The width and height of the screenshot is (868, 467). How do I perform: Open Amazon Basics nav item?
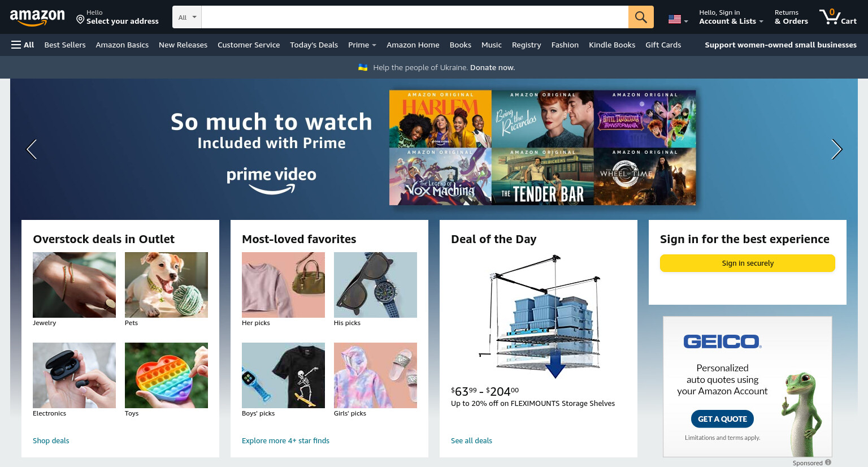[x=122, y=45]
